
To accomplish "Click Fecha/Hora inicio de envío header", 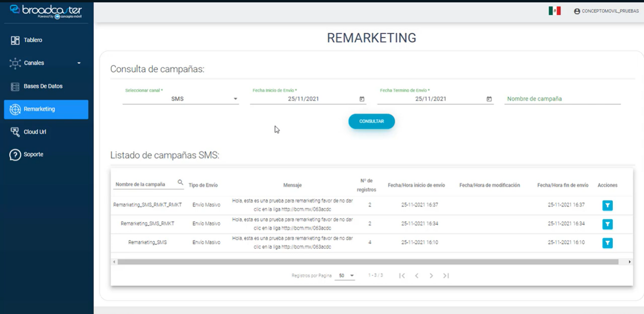I will 416,185.
